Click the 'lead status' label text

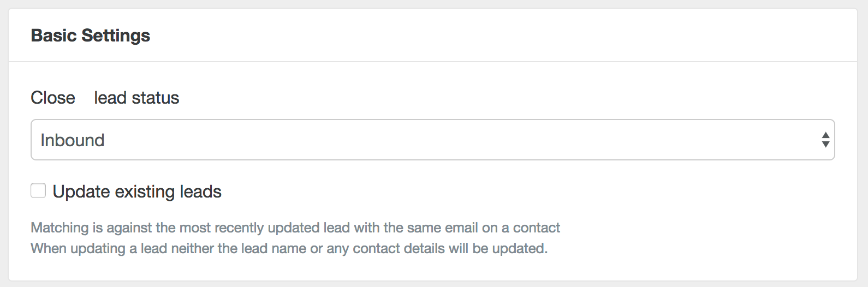click(x=136, y=98)
